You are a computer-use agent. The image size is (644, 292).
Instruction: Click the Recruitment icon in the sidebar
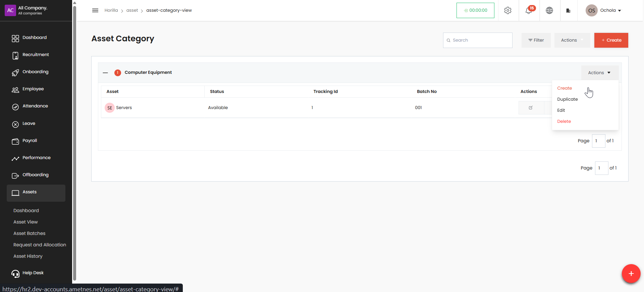tap(15, 55)
